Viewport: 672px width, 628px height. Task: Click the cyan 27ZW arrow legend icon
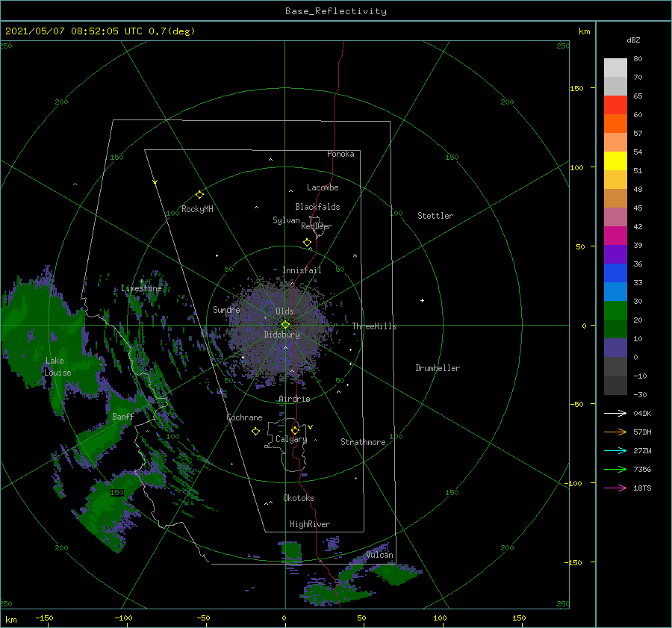click(615, 450)
